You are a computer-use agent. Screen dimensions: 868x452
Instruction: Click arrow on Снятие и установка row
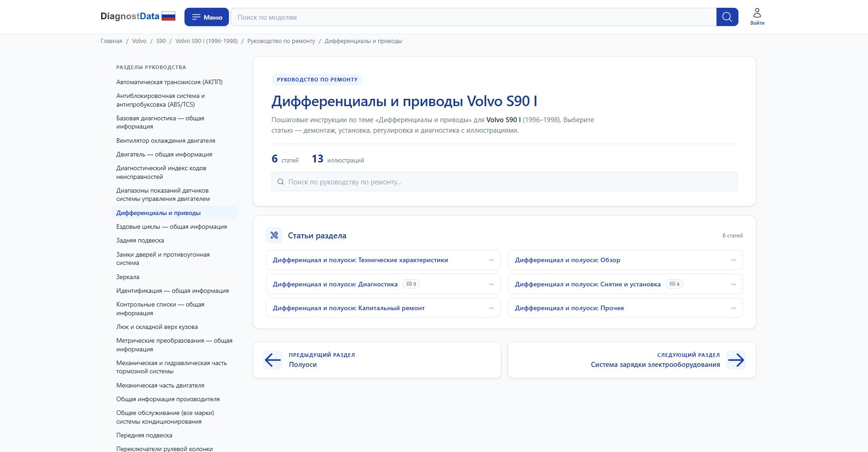coord(733,284)
